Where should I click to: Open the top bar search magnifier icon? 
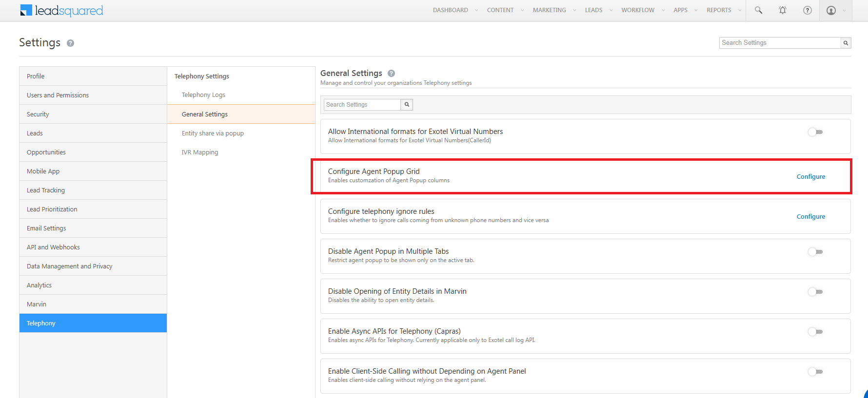[758, 10]
